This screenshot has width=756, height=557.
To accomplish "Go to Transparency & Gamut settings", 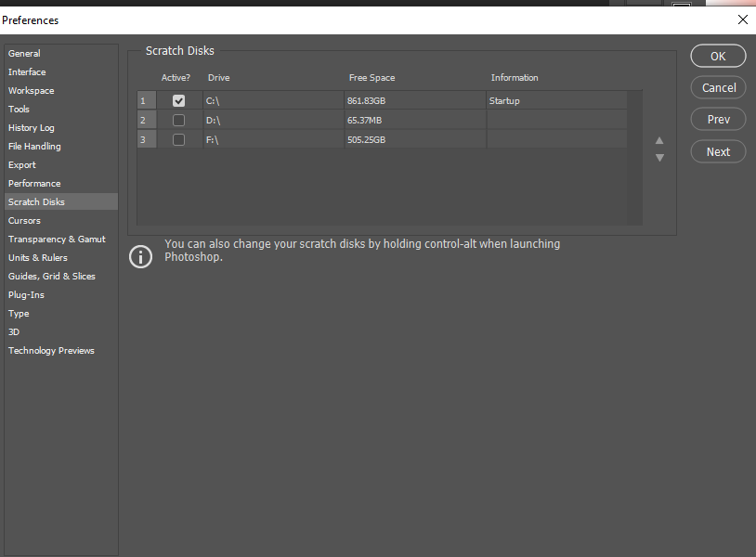I will pyautogui.click(x=60, y=239).
